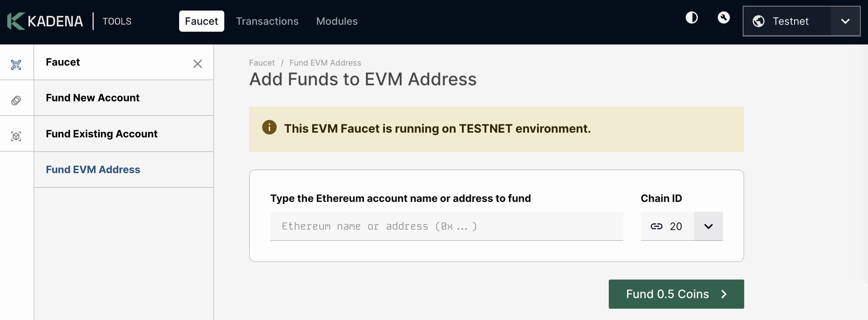868x320 pixels.
Task: Switch to the Transactions tab
Action: click(267, 21)
